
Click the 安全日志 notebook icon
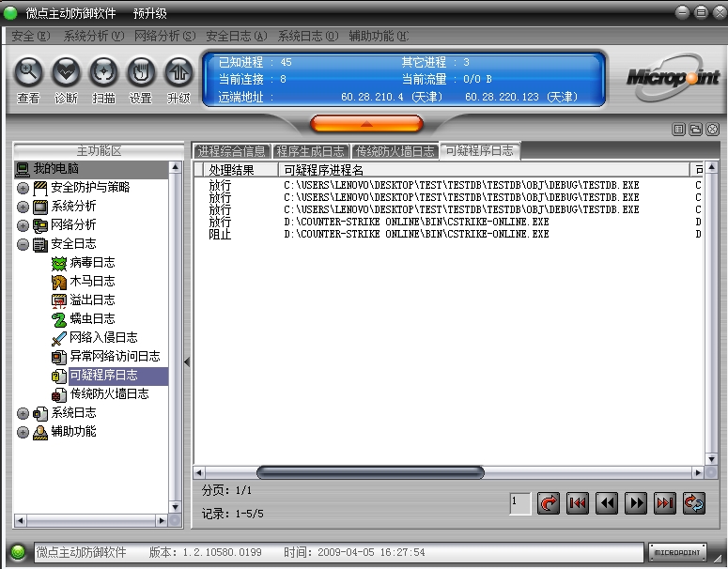coord(40,244)
